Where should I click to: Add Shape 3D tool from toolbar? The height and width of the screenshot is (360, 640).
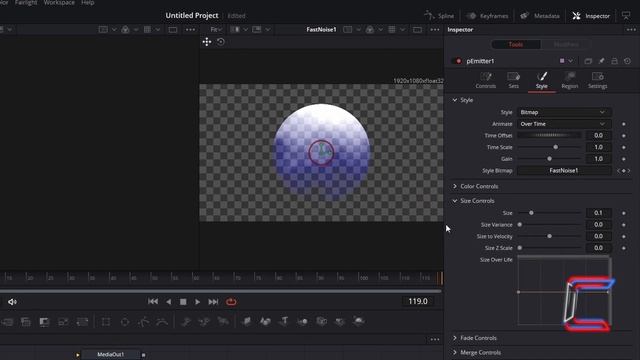pyautogui.click(x=265, y=322)
